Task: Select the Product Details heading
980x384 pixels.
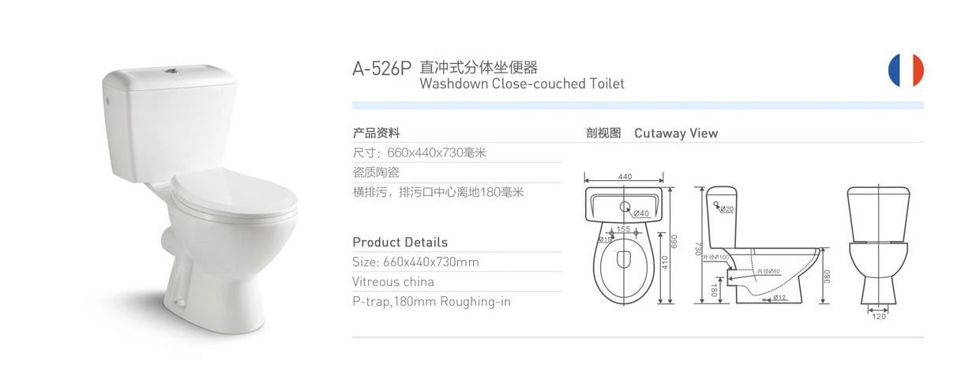Action: (x=400, y=242)
